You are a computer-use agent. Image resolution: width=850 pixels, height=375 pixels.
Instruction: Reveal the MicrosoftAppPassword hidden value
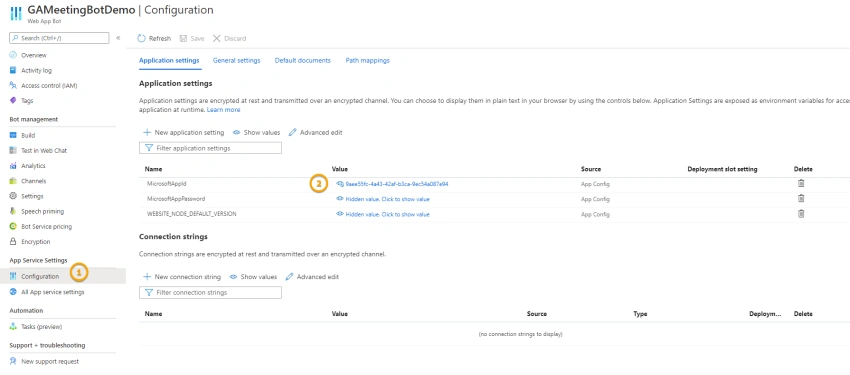(383, 199)
